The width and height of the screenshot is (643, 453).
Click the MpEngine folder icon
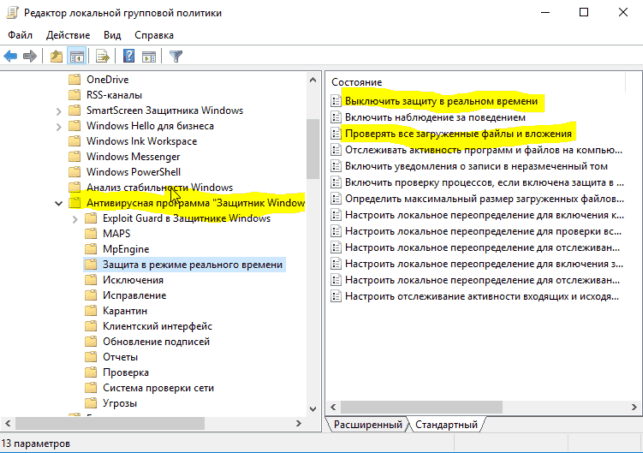click(x=91, y=249)
